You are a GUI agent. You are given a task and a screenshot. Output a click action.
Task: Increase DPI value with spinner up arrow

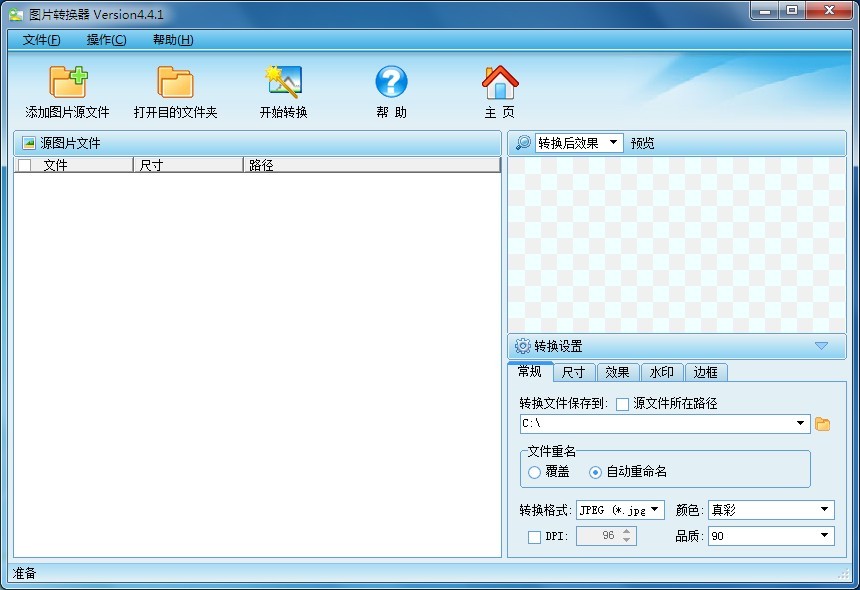pos(627,532)
